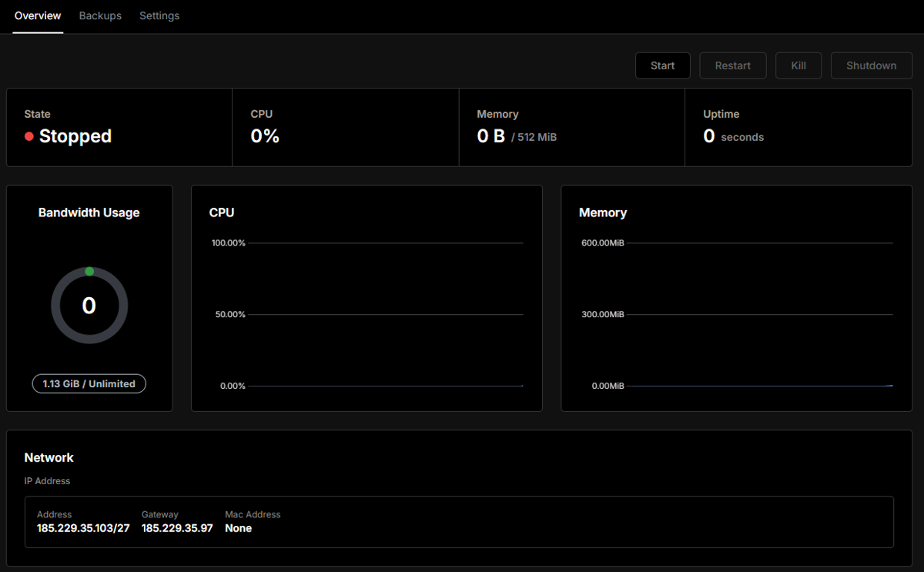The height and width of the screenshot is (572, 924).
Task: Click the green dot on bandwidth ring
Action: pos(89,271)
